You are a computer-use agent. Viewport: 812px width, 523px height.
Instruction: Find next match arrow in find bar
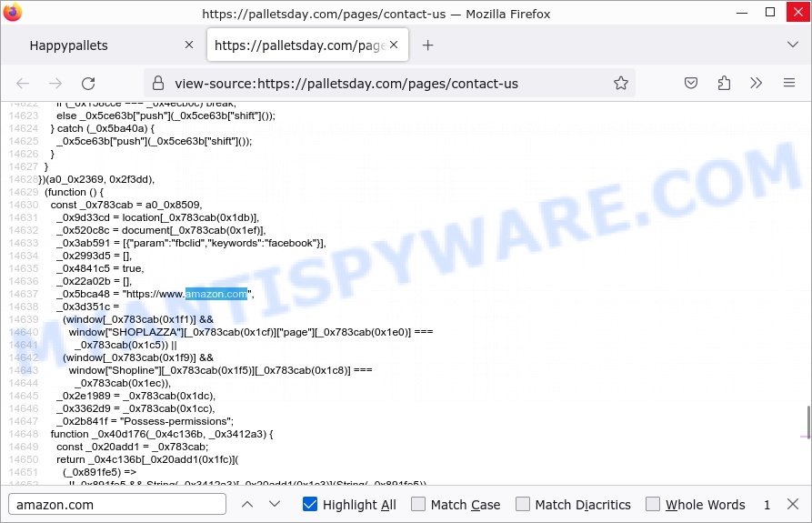tap(275, 504)
